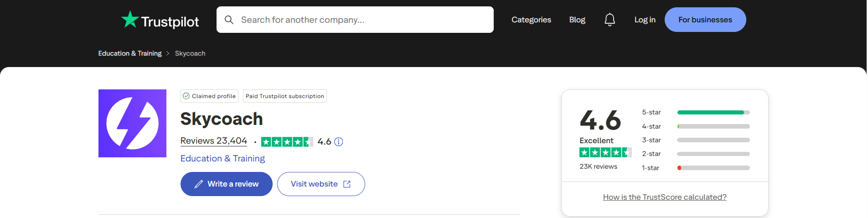Click the green star rating beside Reviews
Image resolution: width=868 pixels, height=218 pixels.
(287, 142)
